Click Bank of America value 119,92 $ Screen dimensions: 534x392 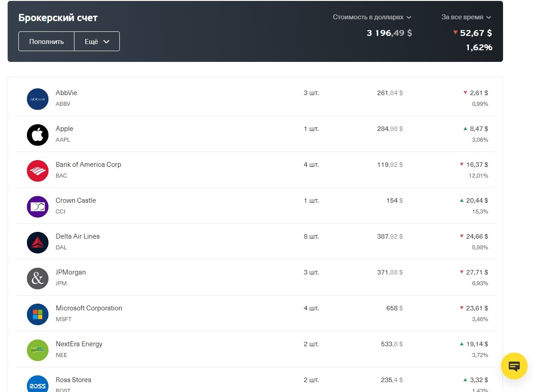390,165
